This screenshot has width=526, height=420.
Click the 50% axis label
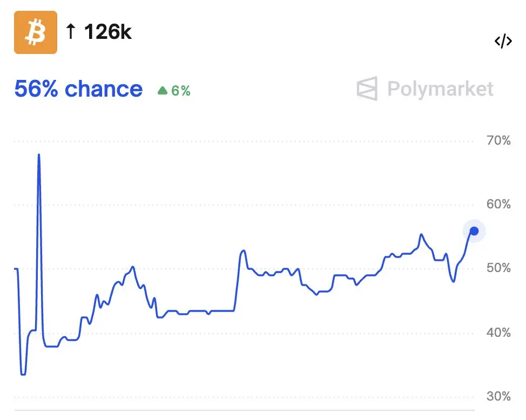[498, 268]
